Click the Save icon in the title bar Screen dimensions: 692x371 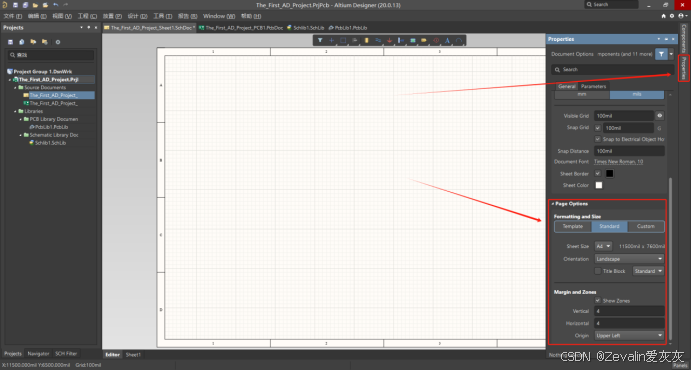click(x=15, y=5)
